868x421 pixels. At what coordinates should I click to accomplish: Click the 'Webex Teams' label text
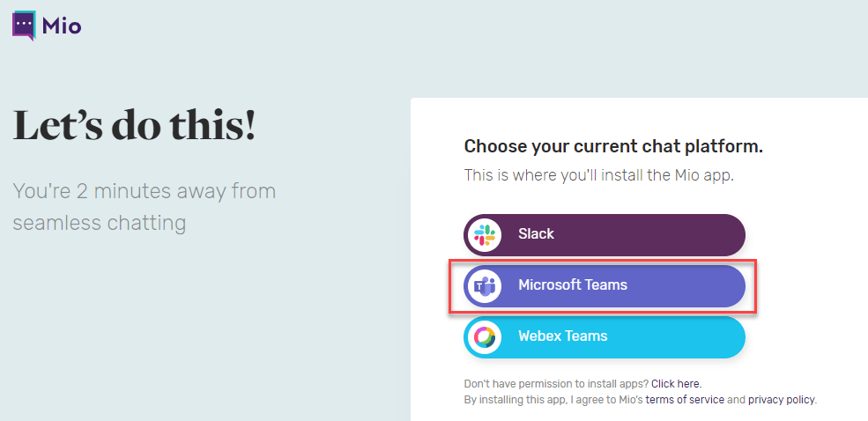click(562, 336)
